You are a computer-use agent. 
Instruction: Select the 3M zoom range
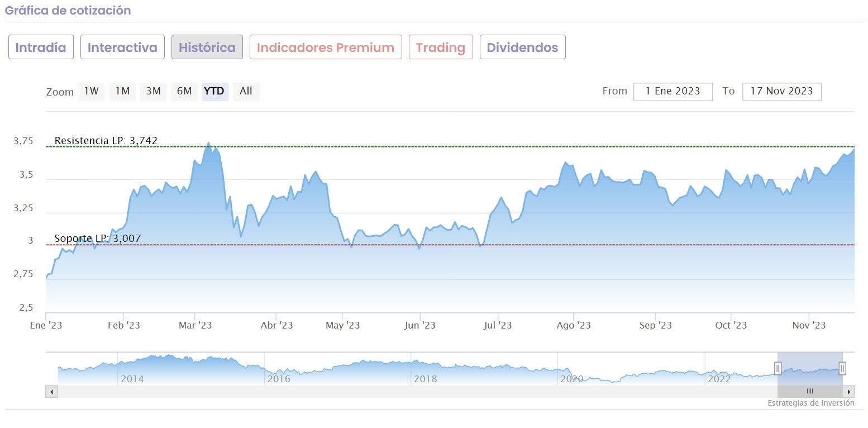(153, 91)
